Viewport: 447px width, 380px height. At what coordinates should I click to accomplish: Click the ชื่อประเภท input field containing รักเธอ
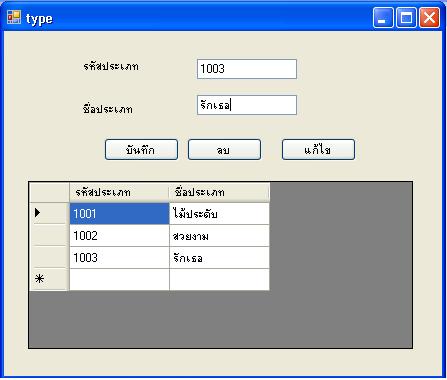click(x=247, y=105)
